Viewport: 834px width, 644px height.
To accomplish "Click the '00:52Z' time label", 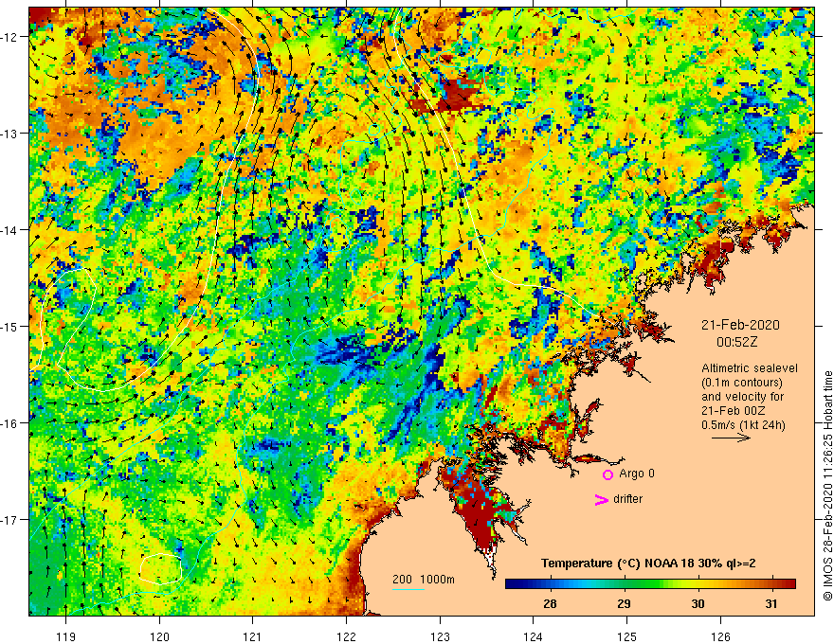I will point(736,342).
